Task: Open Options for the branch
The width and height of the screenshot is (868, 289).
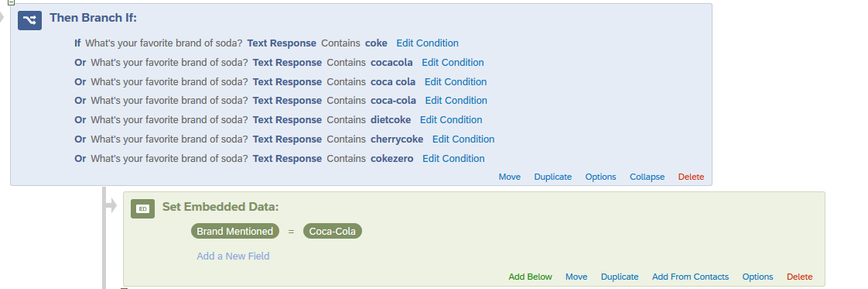Action: pyautogui.click(x=600, y=177)
